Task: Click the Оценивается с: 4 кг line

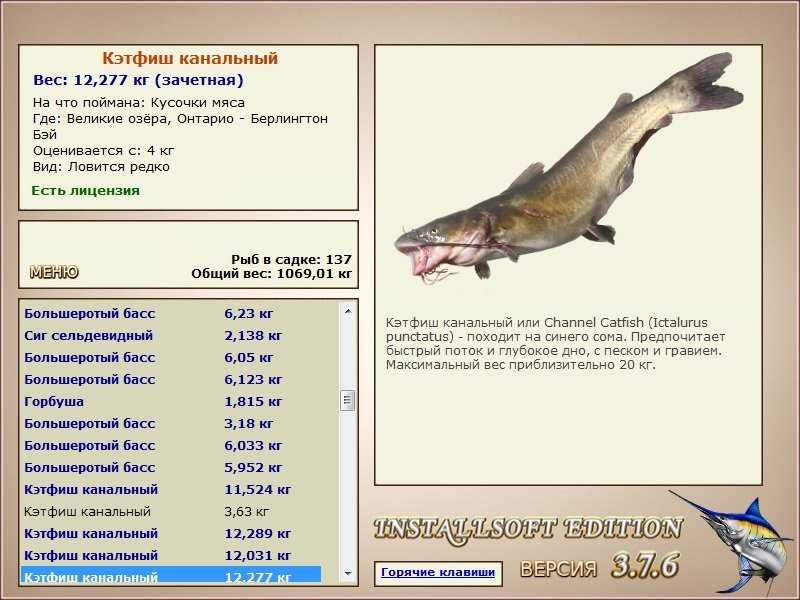Action: click(104, 151)
